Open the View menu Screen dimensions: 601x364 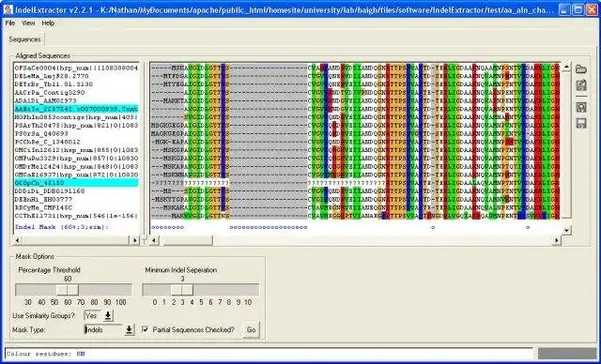28,23
